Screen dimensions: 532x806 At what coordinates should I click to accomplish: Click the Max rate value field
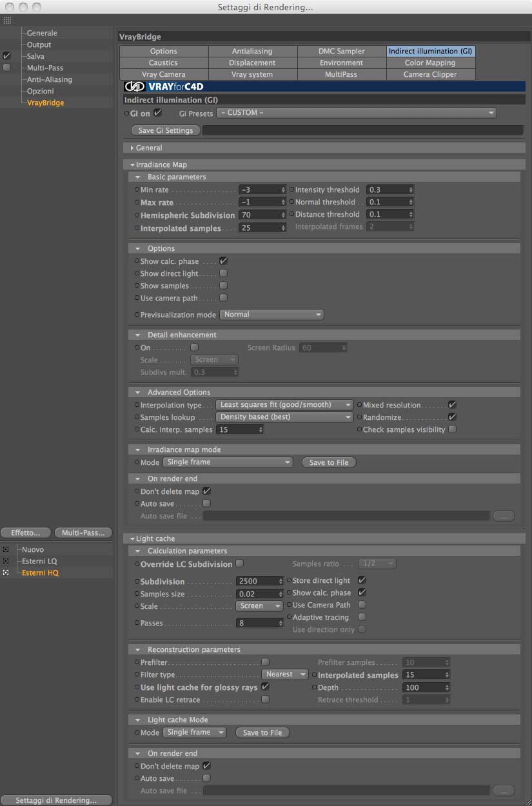point(259,202)
